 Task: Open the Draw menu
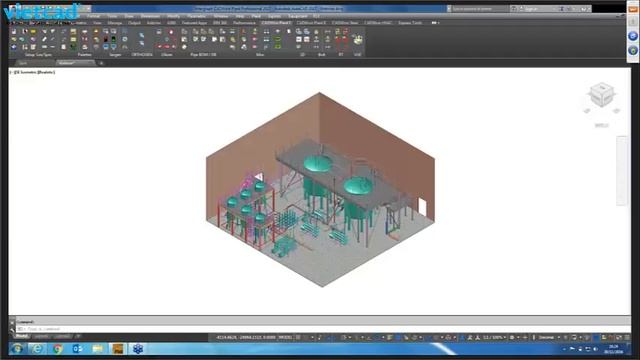(129, 16)
